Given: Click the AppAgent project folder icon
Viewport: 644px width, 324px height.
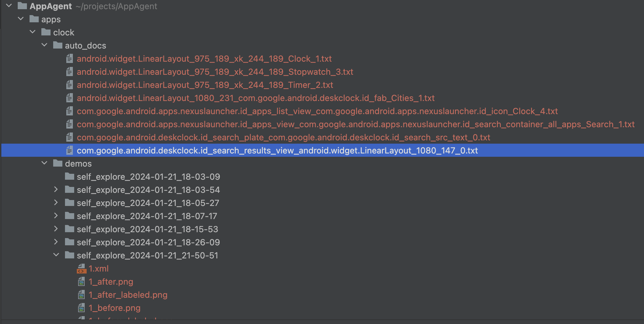Looking at the screenshot, I should (22, 6).
